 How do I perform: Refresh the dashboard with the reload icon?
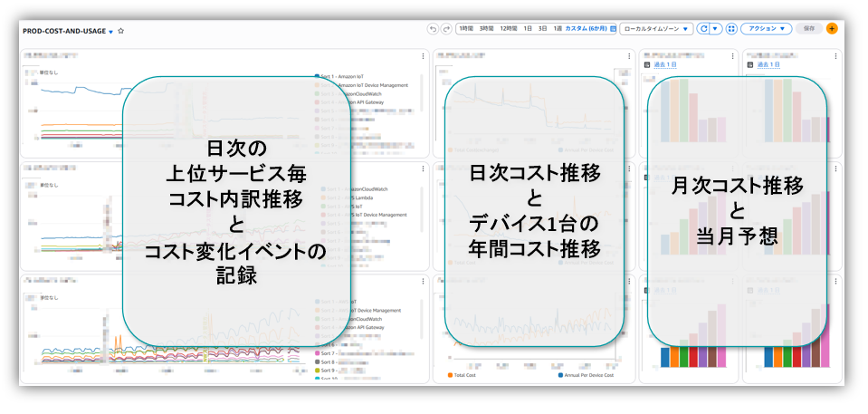point(703,29)
